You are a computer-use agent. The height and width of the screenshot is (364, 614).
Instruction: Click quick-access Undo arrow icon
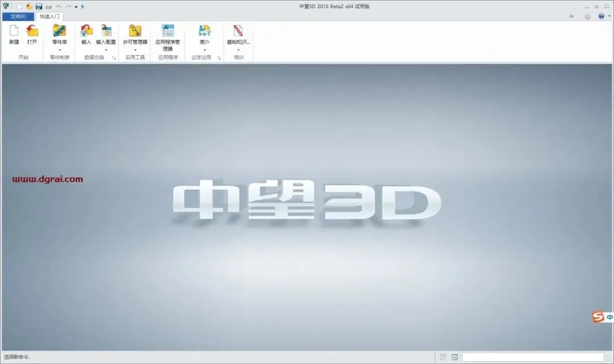coord(59,7)
